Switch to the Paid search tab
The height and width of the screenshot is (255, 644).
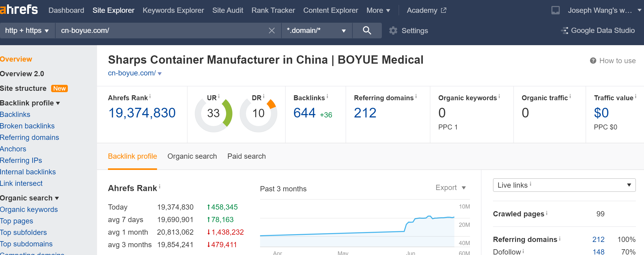246,156
